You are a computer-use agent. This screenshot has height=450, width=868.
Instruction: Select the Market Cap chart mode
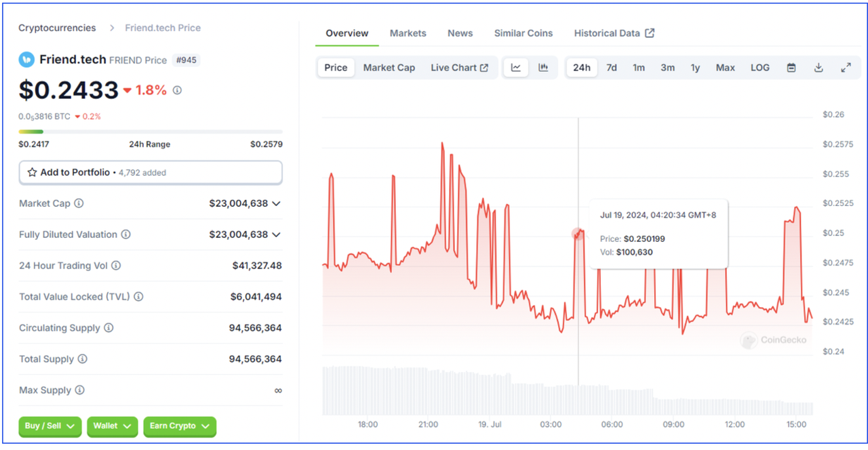(389, 68)
